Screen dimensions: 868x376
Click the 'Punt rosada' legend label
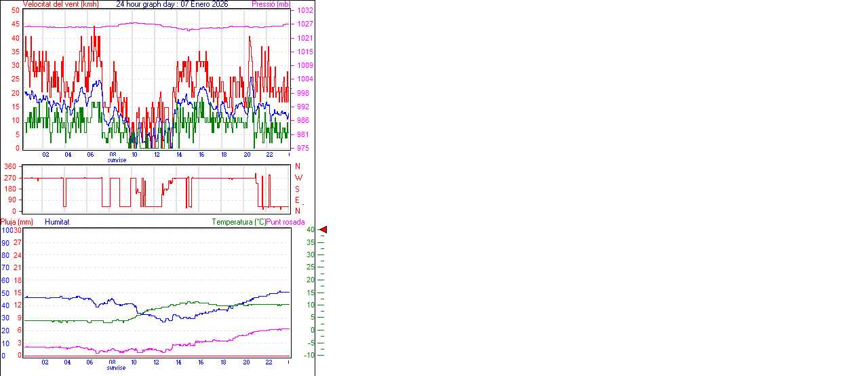[x=285, y=222]
